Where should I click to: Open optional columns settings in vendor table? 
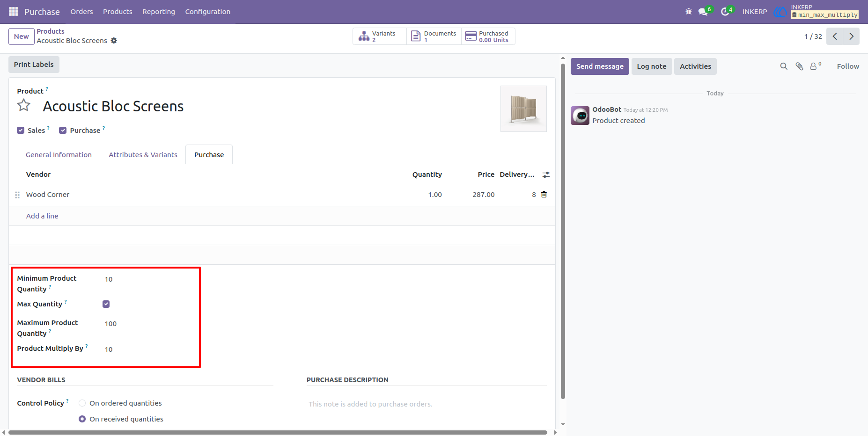coord(546,174)
